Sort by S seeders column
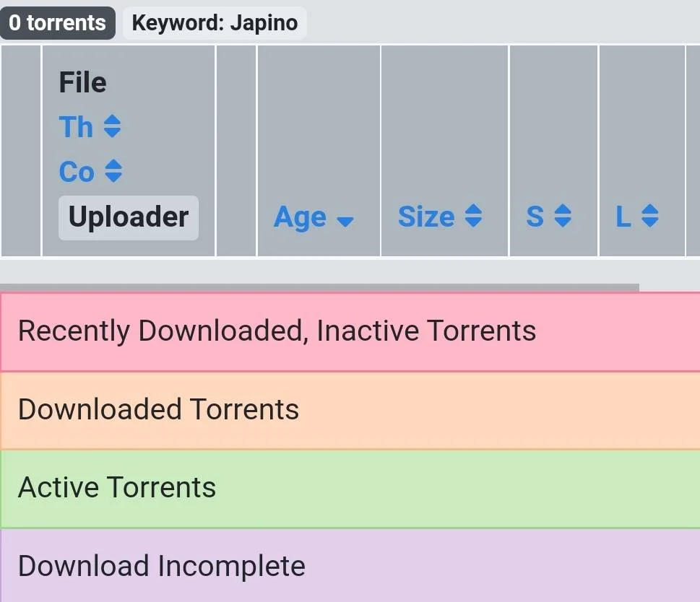 [x=549, y=217]
